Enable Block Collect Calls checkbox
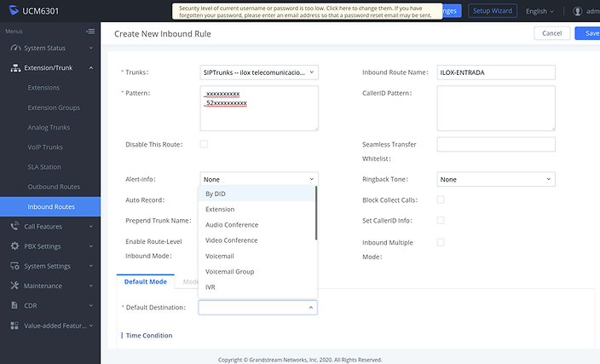This screenshot has height=364, width=600. tap(441, 199)
